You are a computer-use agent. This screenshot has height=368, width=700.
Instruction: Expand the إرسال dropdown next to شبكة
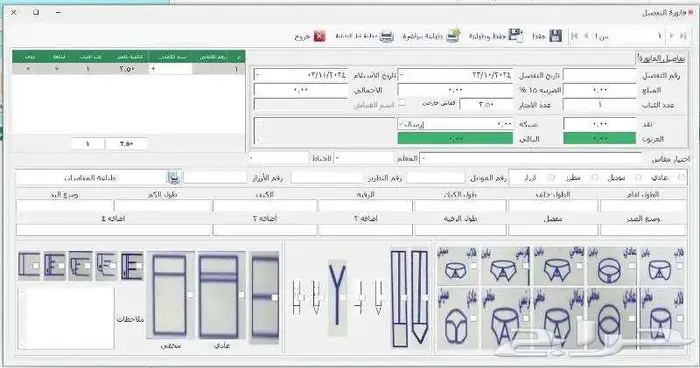401,124
